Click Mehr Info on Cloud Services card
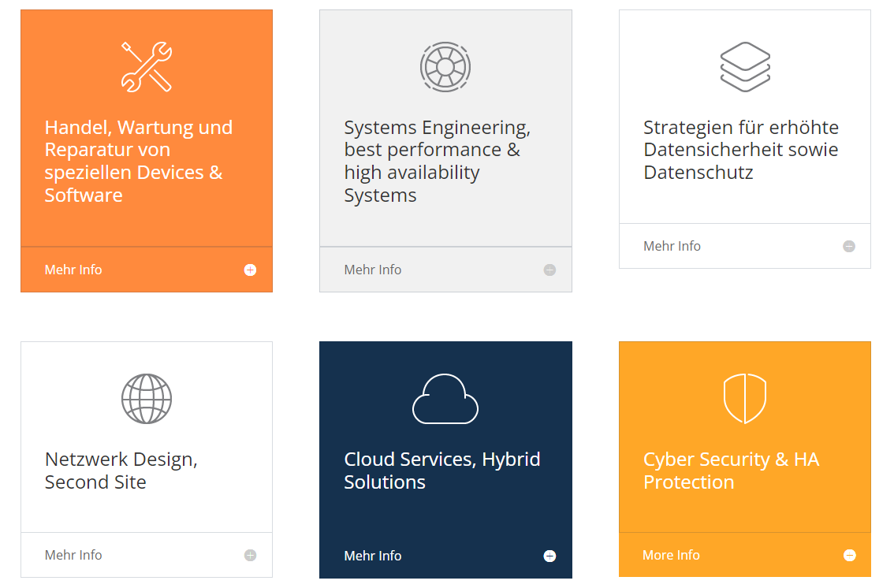 (x=373, y=556)
